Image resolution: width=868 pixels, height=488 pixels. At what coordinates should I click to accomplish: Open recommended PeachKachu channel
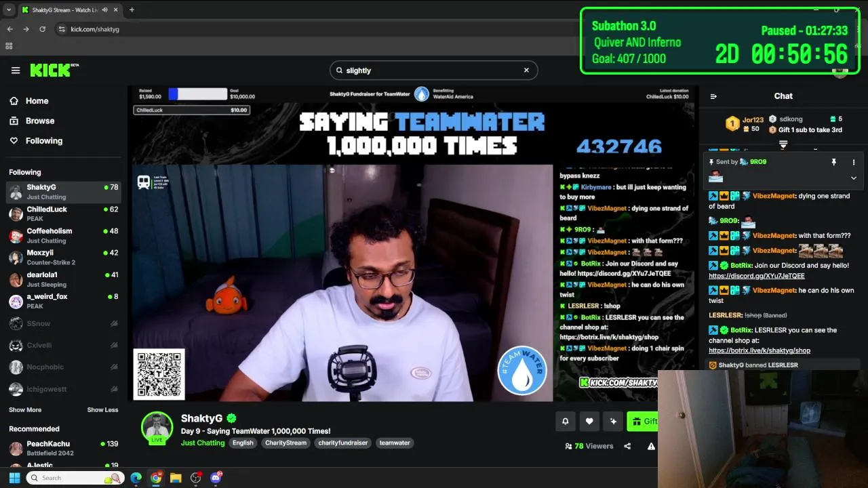(64, 448)
